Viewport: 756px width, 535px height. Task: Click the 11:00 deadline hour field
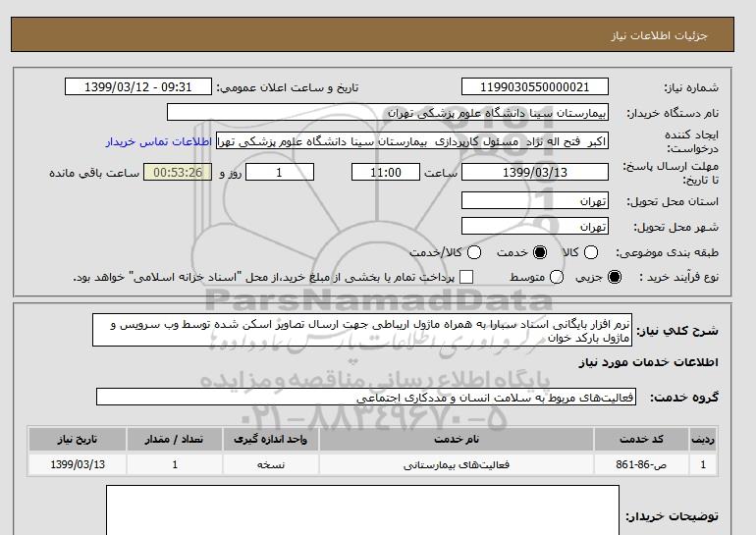pos(386,172)
